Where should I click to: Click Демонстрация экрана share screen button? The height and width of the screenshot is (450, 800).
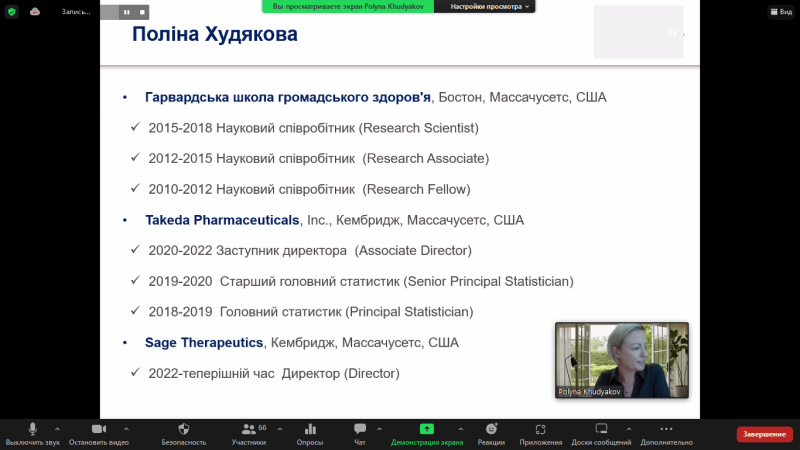pyautogui.click(x=427, y=434)
